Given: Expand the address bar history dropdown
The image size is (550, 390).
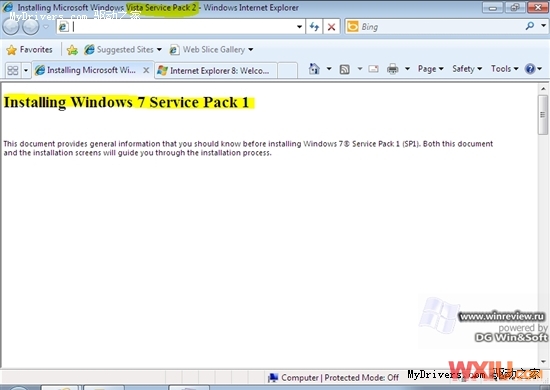Looking at the screenshot, I should coord(299,27).
